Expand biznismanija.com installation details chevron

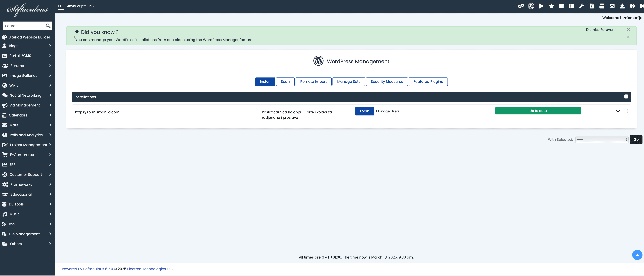618,111
